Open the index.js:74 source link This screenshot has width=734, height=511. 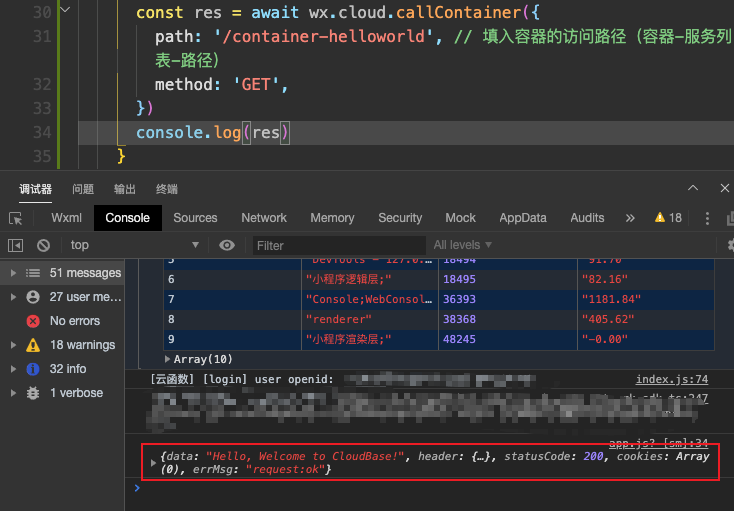[x=671, y=380]
